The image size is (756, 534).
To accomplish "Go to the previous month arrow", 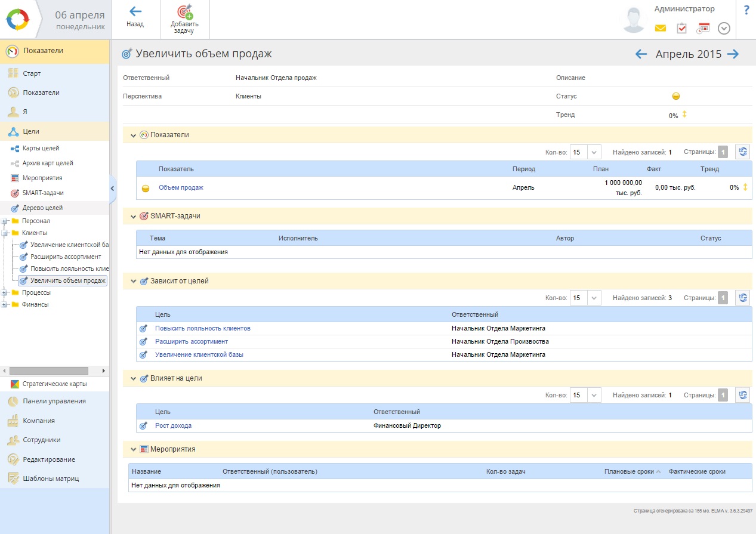I will pyautogui.click(x=641, y=54).
